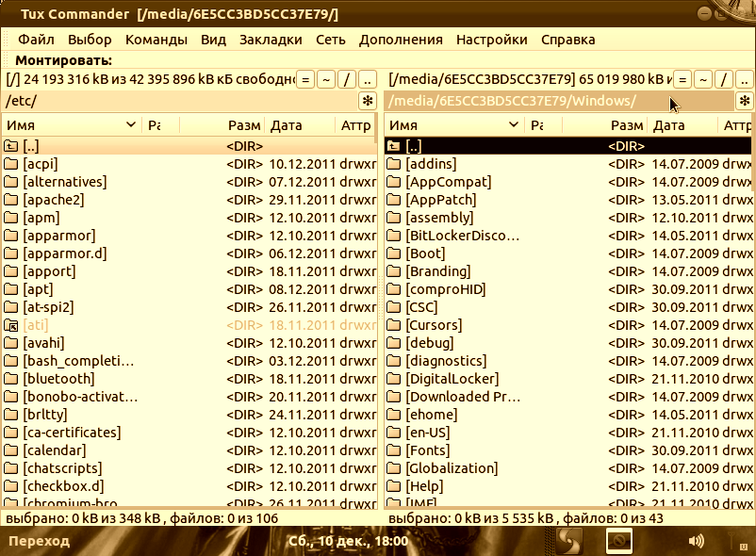This screenshot has width=756, height=556.
Task: Click the assembly folder icon
Action: [x=393, y=218]
